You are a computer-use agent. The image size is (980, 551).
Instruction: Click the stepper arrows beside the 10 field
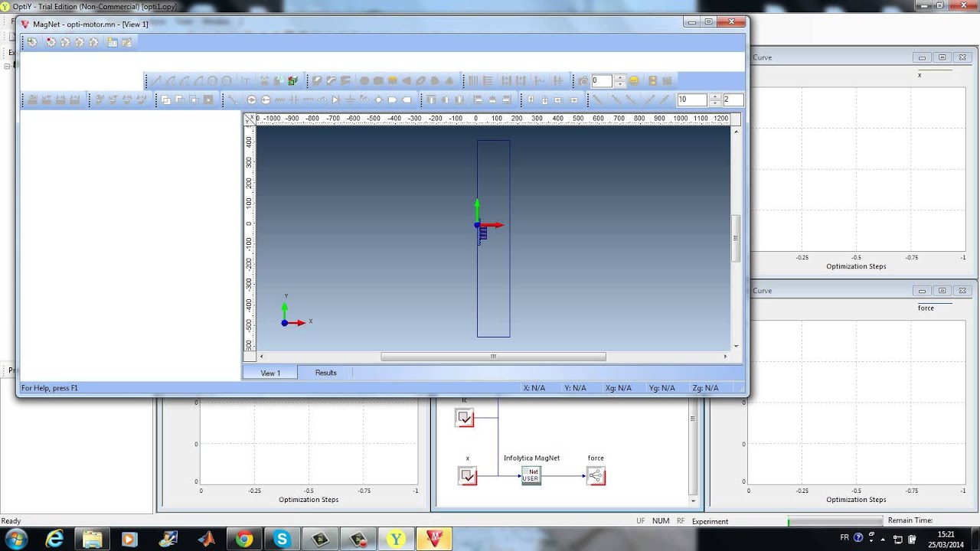click(715, 99)
